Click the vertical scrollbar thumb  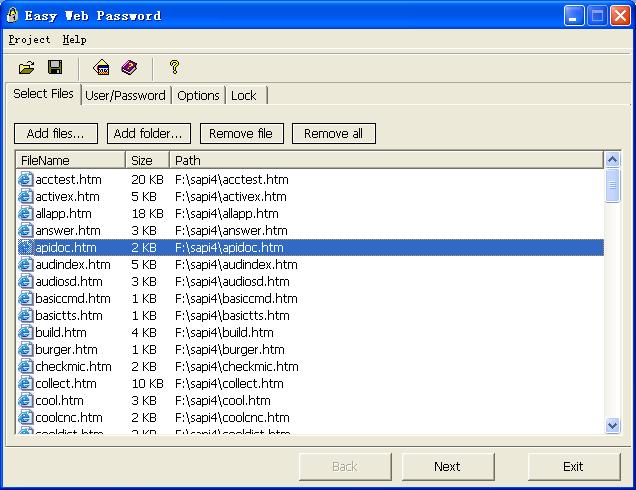612,185
